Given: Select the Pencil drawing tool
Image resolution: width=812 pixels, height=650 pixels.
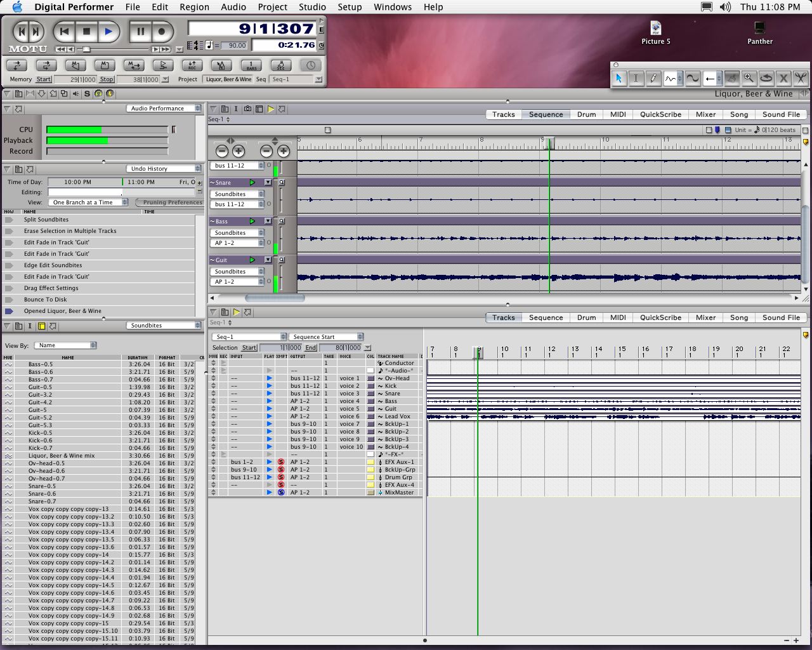Looking at the screenshot, I should (x=653, y=78).
